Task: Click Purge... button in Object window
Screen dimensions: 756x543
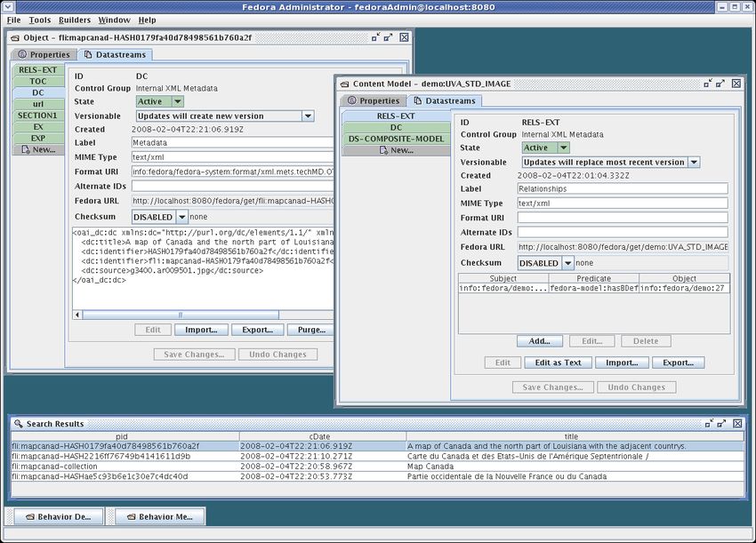Action: (311, 330)
